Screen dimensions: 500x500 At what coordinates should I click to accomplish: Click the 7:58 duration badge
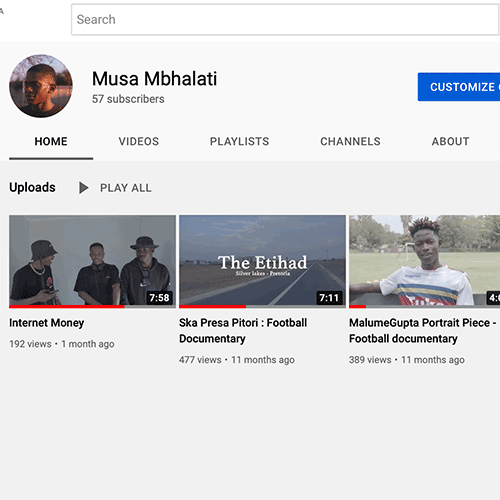point(159,297)
